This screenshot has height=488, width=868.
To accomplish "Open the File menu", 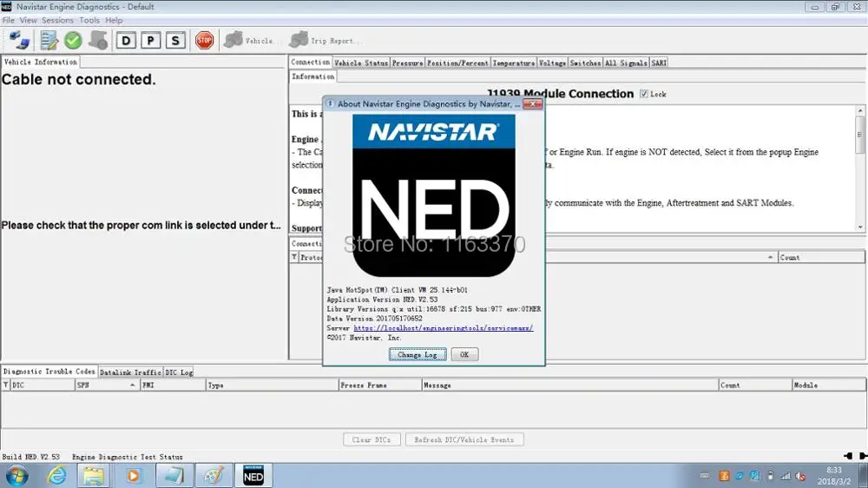I will (9, 20).
